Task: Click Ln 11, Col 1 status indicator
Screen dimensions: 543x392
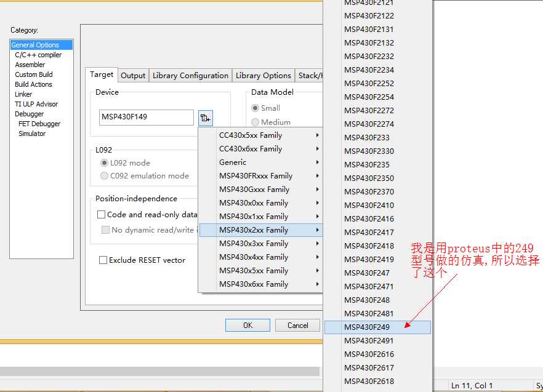Action: (472, 385)
